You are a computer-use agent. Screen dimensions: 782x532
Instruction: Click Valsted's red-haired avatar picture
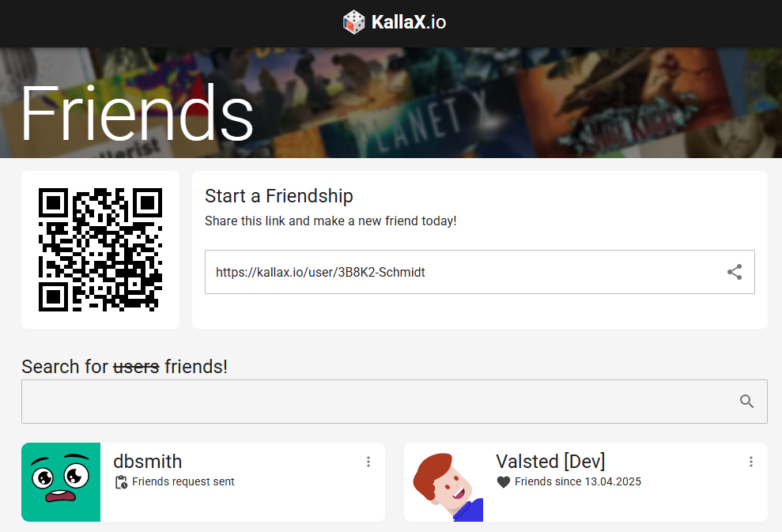click(x=444, y=482)
